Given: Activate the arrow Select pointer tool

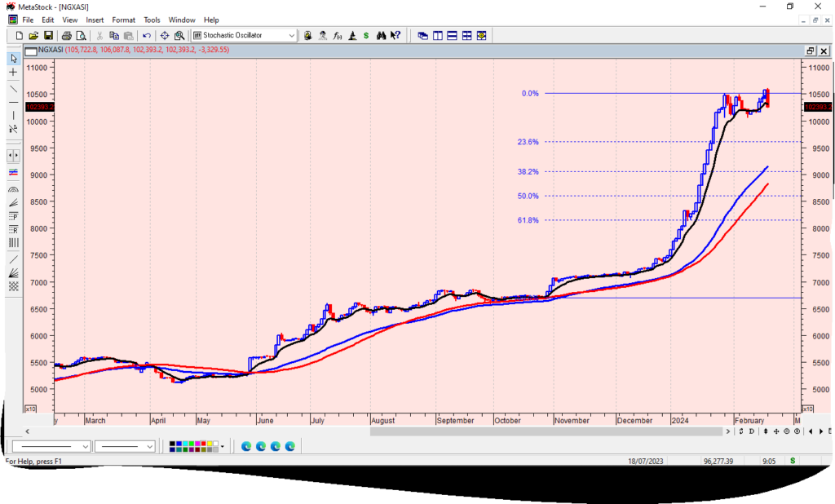Looking at the screenshot, I should pyautogui.click(x=13, y=59).
